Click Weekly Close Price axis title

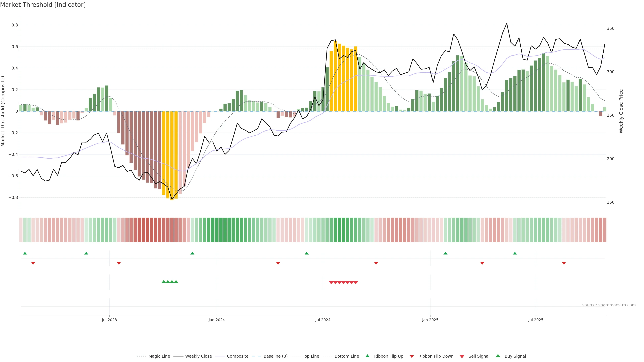coord(621,111)
